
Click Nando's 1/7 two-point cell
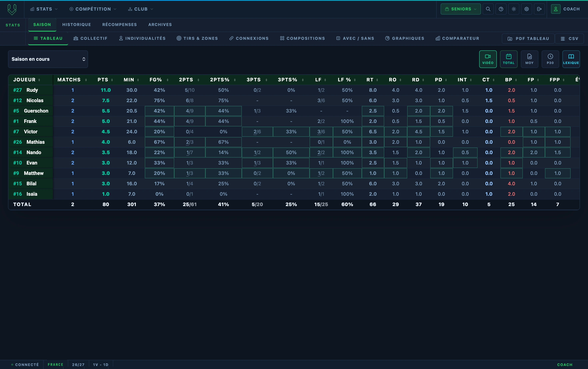[189, 152]
